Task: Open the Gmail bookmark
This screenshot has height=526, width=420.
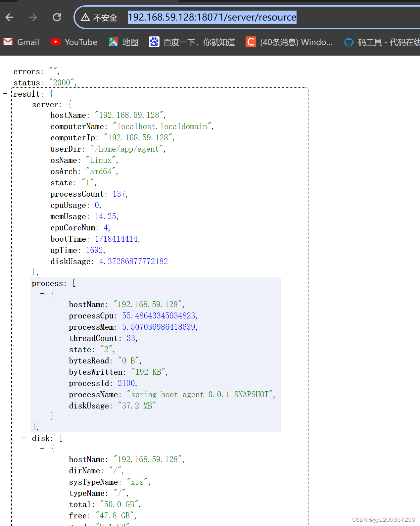Action: 21,42
